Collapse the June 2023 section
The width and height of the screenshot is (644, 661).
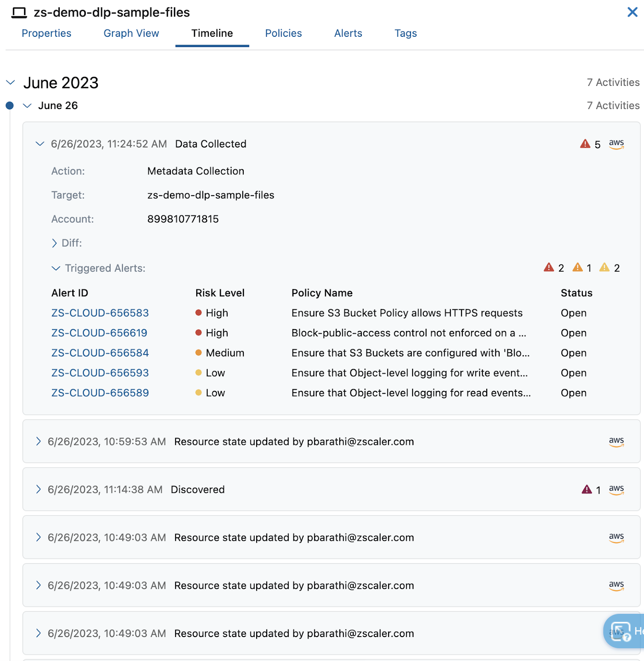point(11,83)
